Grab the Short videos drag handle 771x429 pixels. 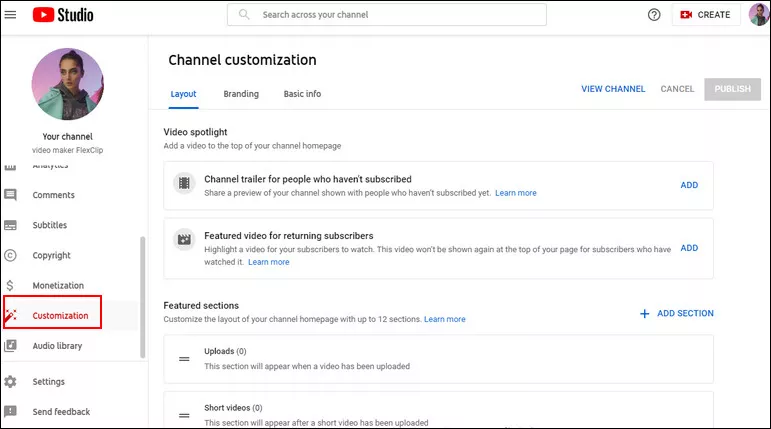(x=184, y=416)
